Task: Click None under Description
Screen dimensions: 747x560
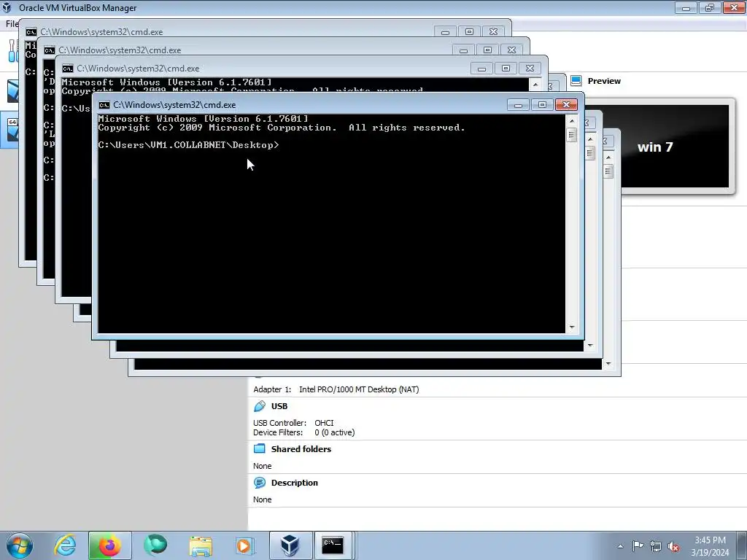Action: [263, 499]
